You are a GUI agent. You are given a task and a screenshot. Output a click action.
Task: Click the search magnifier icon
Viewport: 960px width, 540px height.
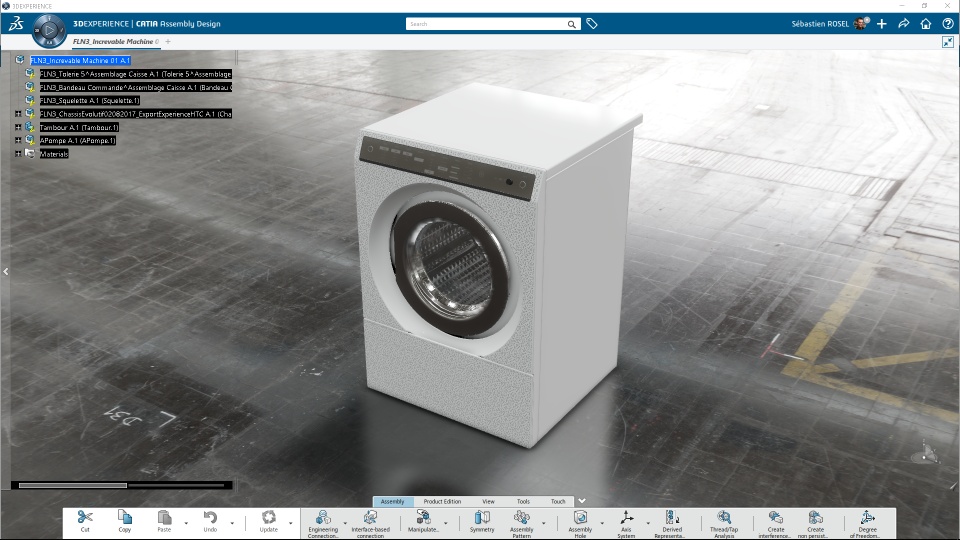[x=571, y=24]
